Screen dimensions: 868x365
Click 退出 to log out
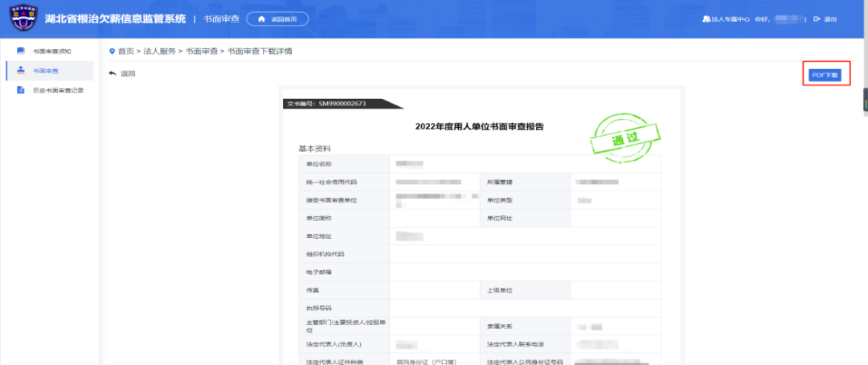point(830,19)
